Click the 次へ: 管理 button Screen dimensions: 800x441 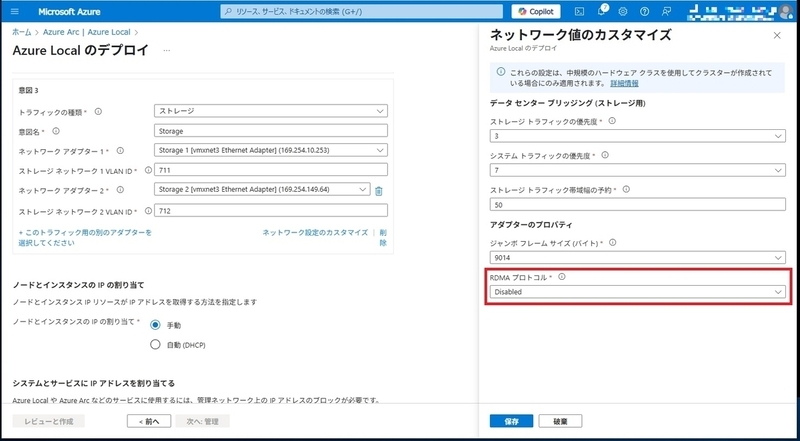[x=203, y=421]
